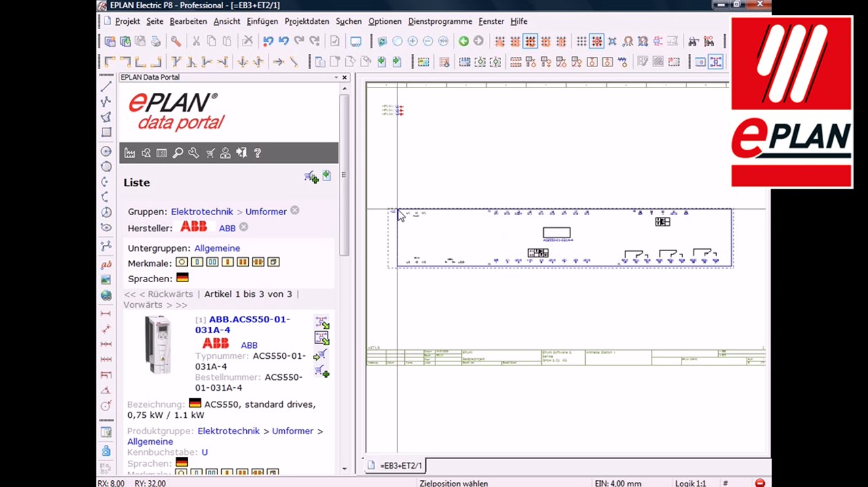868x487 pixels.
Task: Click the Rückwärts pagination link
Action: [x=170, y=294]
